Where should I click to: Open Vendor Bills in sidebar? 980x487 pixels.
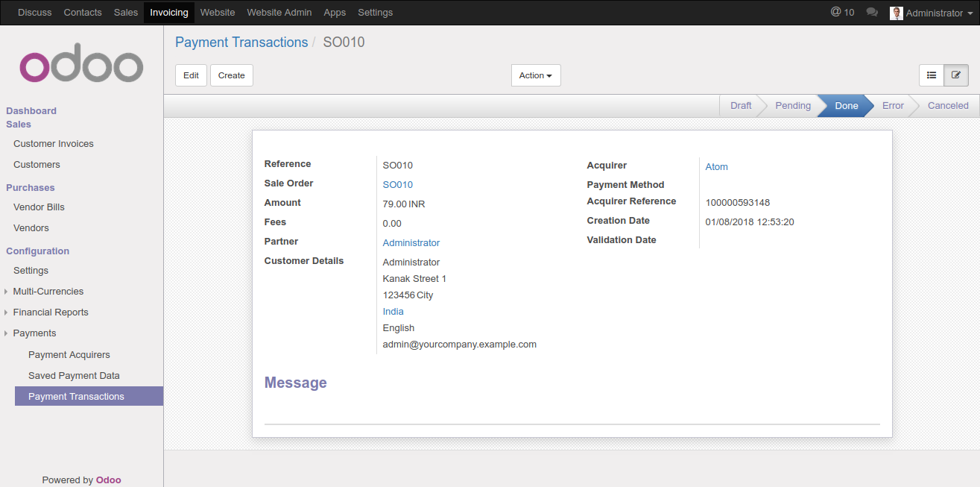[x=39, y=207]
